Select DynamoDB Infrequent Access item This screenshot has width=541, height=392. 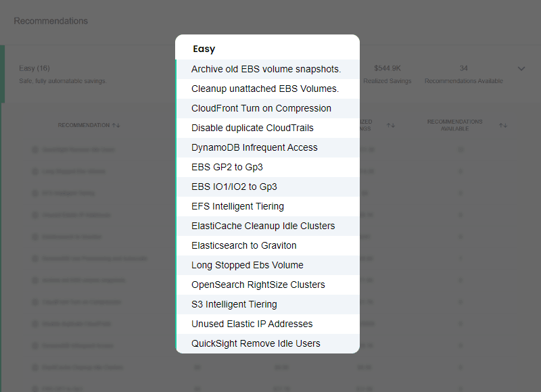pos(254,147)
